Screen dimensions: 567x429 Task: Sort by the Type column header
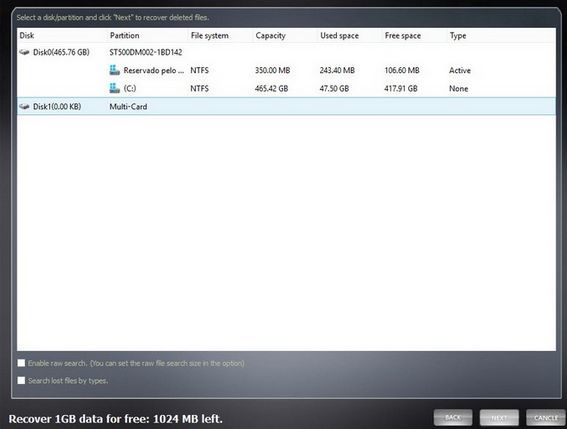click(458, 35)
